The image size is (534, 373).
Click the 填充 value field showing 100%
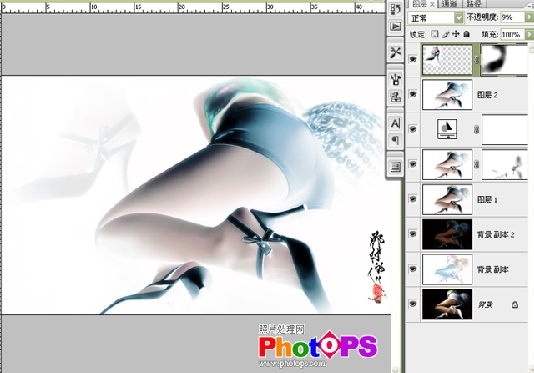513,34
